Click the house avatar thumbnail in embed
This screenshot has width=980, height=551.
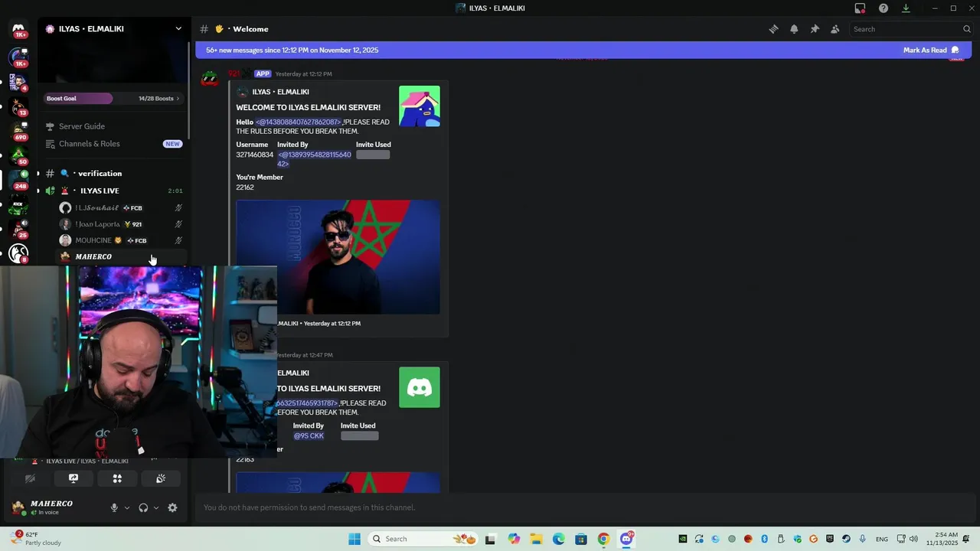pyautogui.click(x=420, y=106)
